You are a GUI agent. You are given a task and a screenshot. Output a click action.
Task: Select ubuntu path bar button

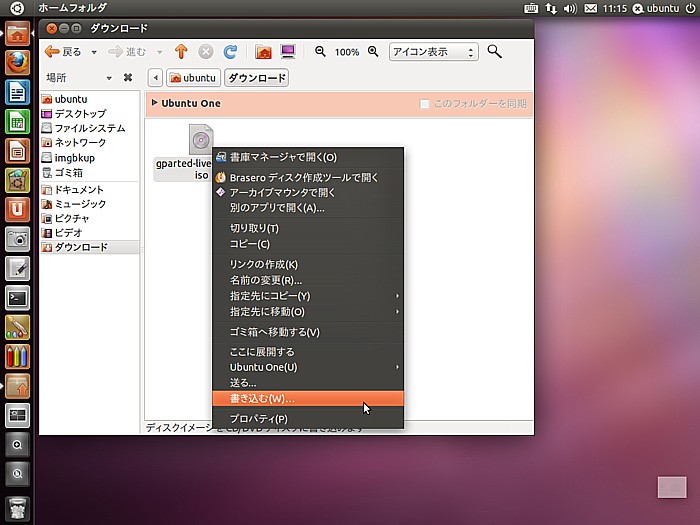click(x=193, y=78)
